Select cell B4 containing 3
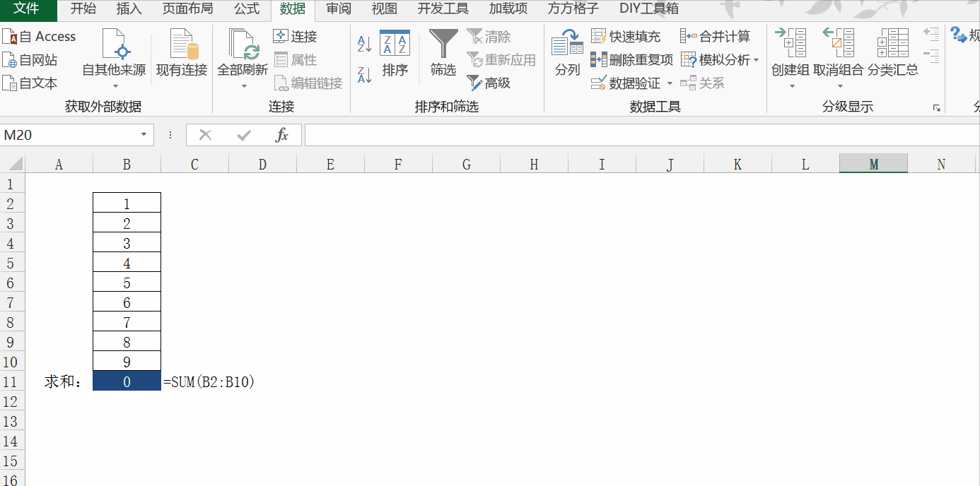The height and width of the screenshot is (486, 980). [127, 243]
